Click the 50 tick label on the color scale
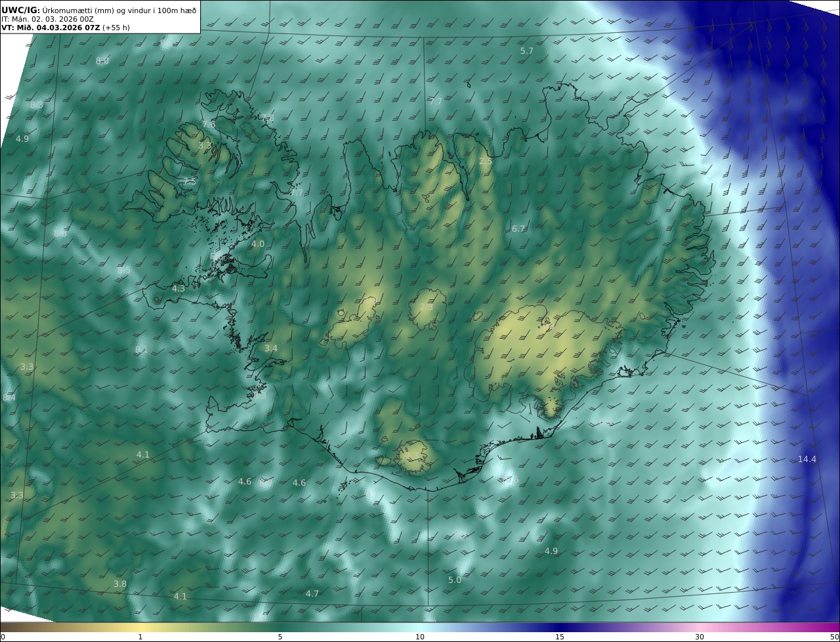The image size is (840, 642). [834, 637]
